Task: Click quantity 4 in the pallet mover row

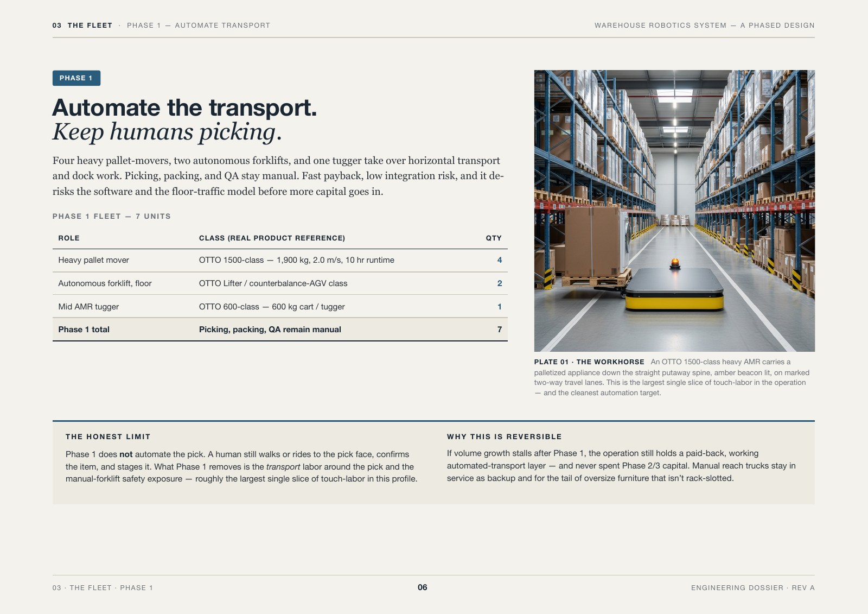Action: click(x=500, y=260)
